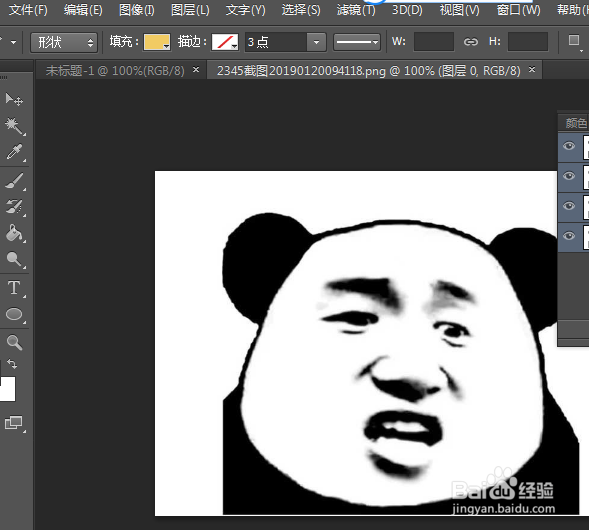Select the Paint Bucket tool
The width and height of the screenshot is (589, 530).
[x=14, y=233]
